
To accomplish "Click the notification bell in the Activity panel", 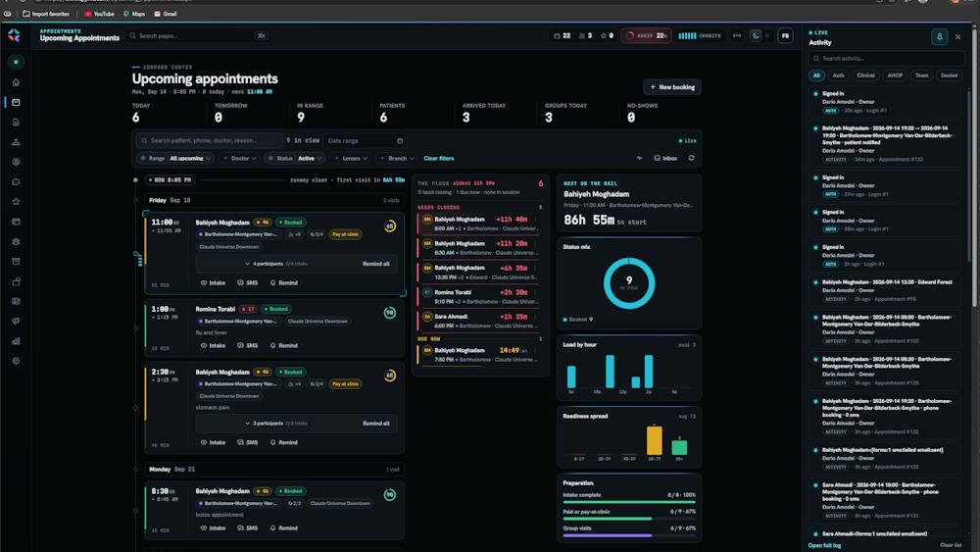I will coord(939,37).
